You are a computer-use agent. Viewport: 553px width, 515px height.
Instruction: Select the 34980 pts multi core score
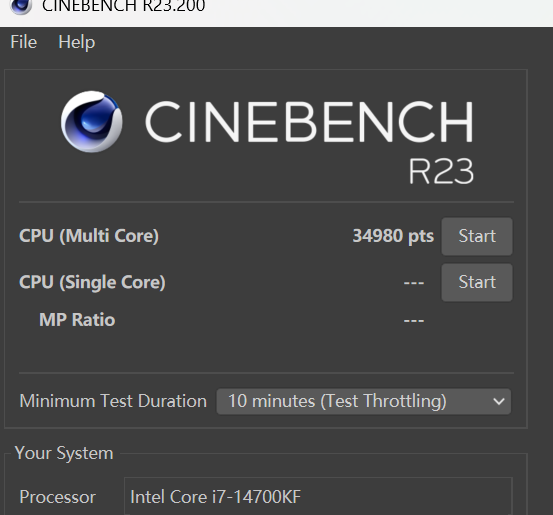[x=393, y=236]
